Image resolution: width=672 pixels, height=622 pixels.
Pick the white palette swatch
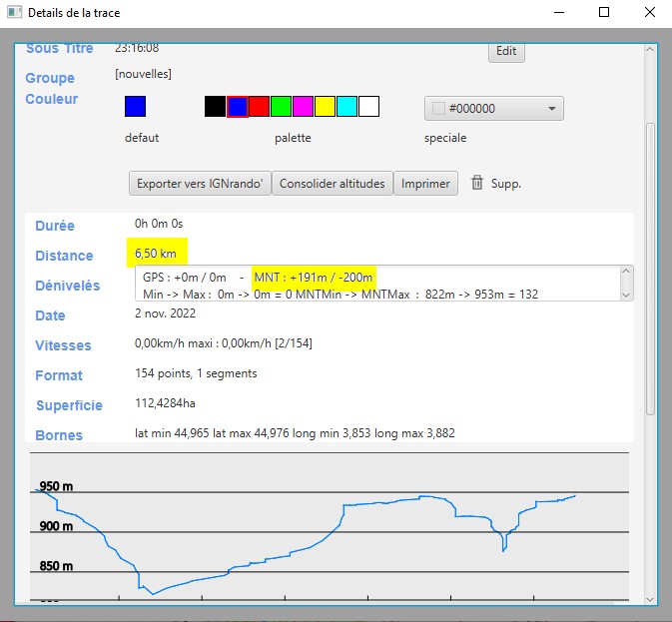pyautogui.click(x=368, y=107)
